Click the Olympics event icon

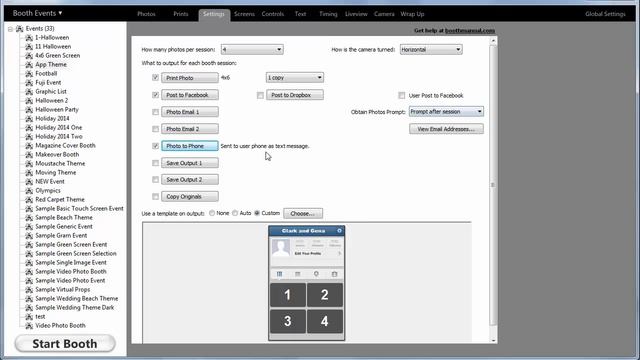click(x=29, y=191)
